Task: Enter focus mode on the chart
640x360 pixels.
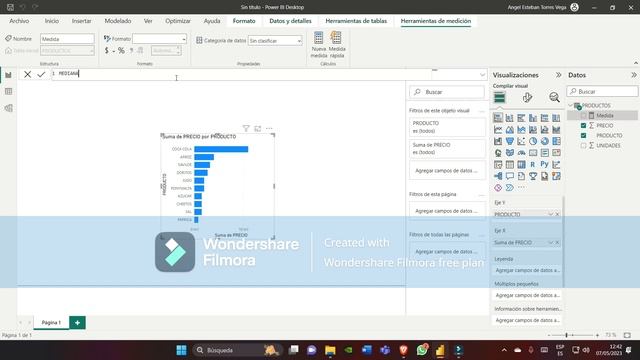Action: [258, 129]
